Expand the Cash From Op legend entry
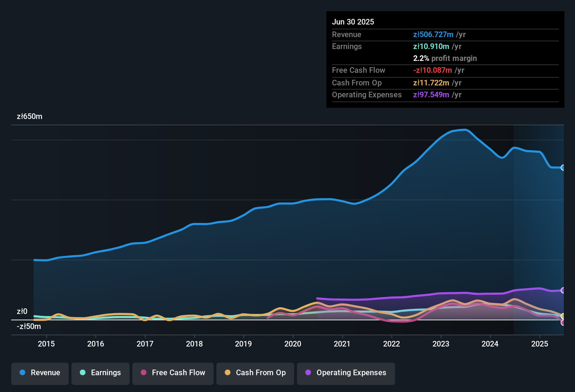 tap(255, 373)
